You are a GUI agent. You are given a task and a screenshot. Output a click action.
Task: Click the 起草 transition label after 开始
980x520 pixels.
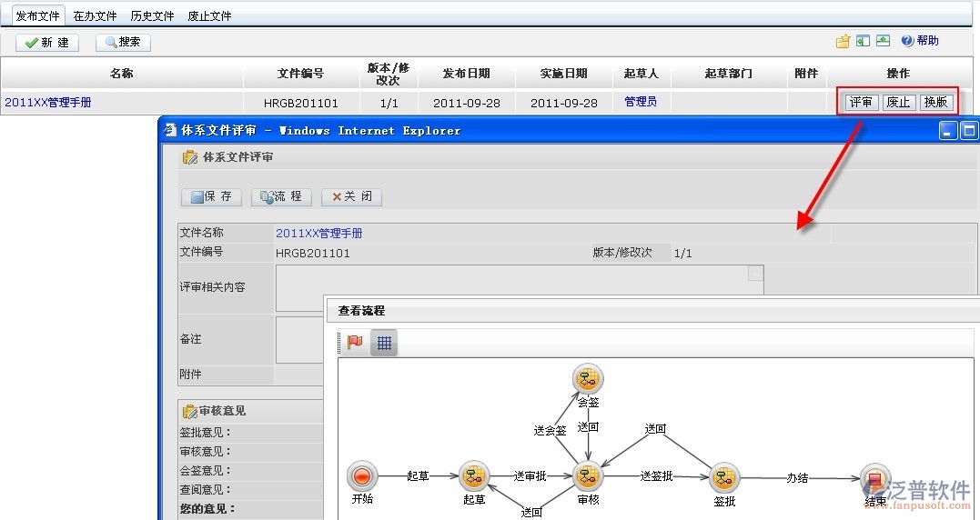(418, 476)
